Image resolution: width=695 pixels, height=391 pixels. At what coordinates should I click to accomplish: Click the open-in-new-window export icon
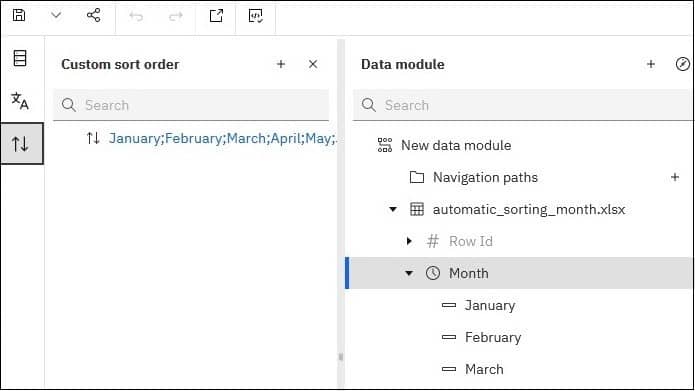216,16
